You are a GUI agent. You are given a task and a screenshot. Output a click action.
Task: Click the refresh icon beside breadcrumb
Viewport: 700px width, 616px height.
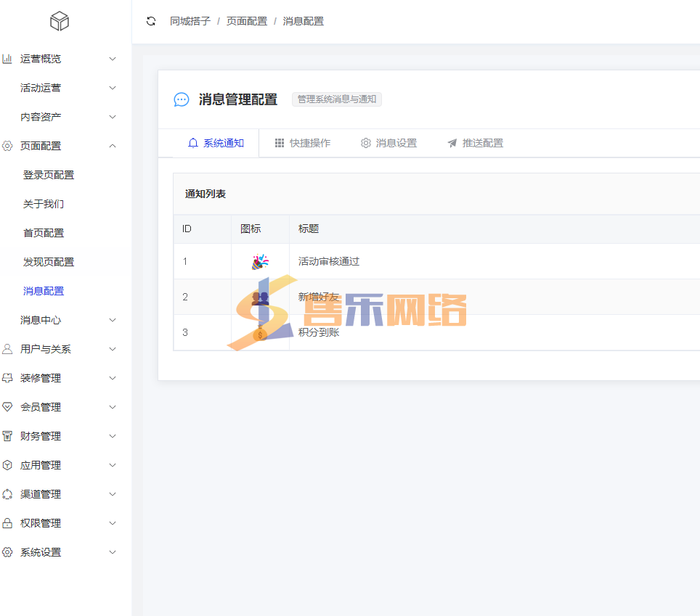tap(151, 21)
